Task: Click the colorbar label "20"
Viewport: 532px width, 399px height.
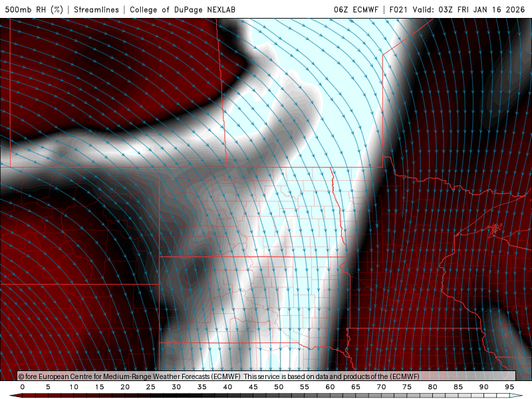Action: click(125, 387)
